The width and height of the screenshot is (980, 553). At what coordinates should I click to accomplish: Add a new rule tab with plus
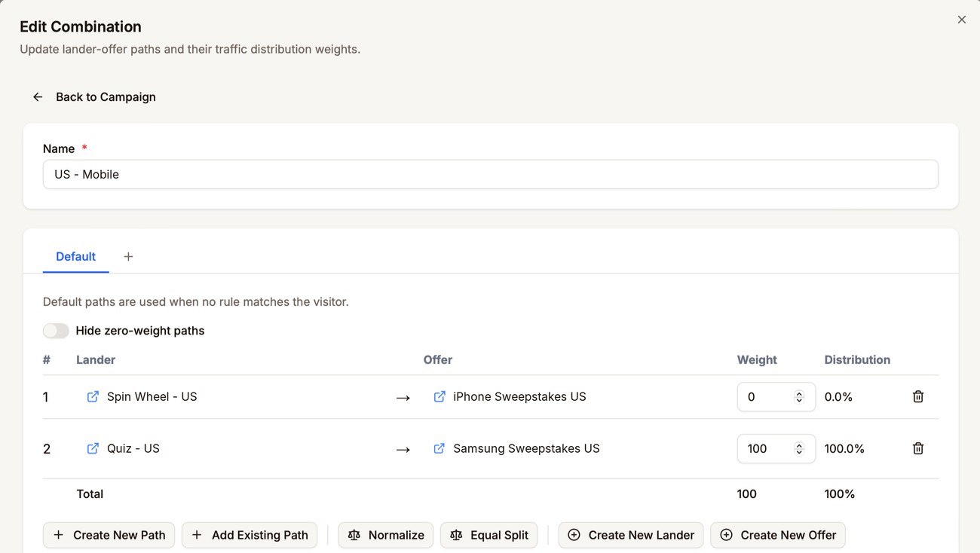coord(128,257)
